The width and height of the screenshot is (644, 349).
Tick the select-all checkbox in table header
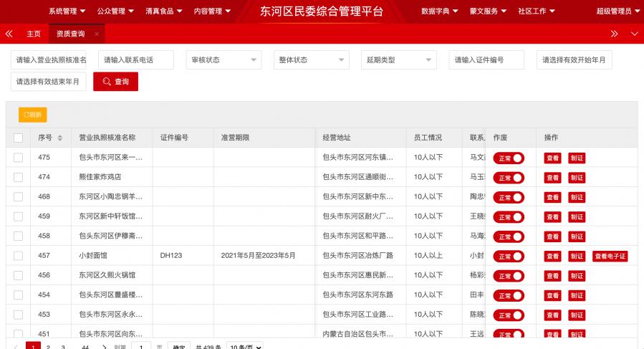pyautogui.click(x=19, y=138)
